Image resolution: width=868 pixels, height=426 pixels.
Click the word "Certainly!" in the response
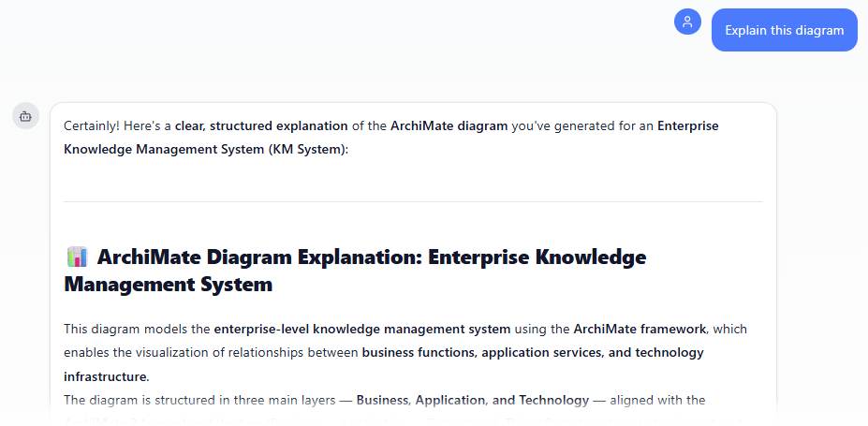92,125
